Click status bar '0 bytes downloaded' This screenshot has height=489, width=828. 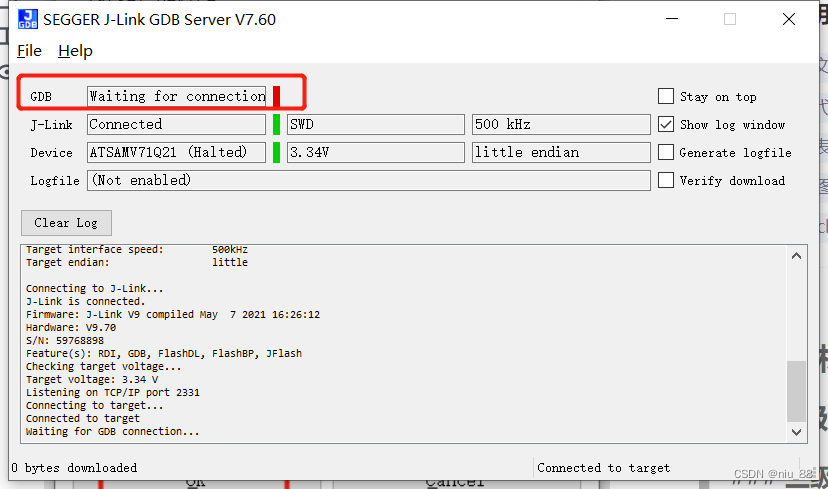(74, 468)
